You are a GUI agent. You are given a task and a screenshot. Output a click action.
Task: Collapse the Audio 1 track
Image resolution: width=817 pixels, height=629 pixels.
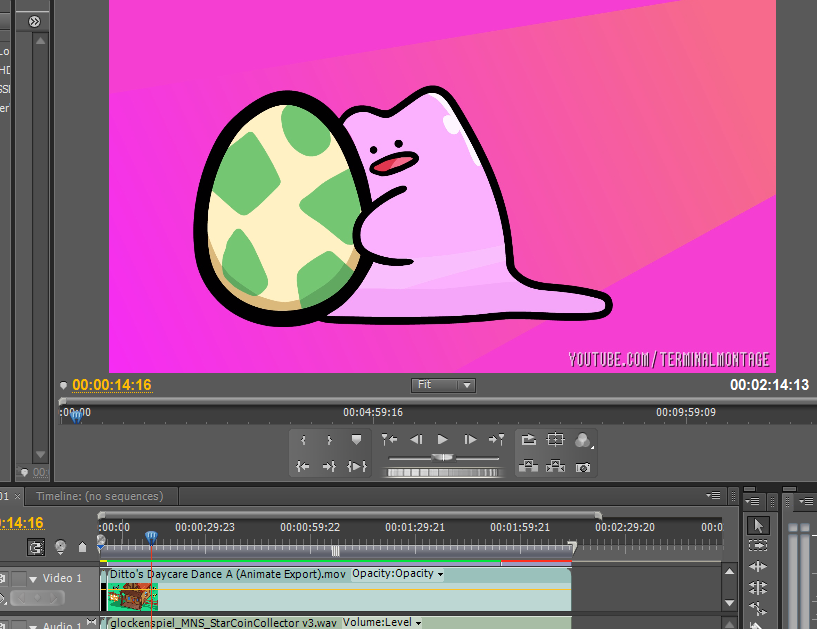[x=33, y=625]
